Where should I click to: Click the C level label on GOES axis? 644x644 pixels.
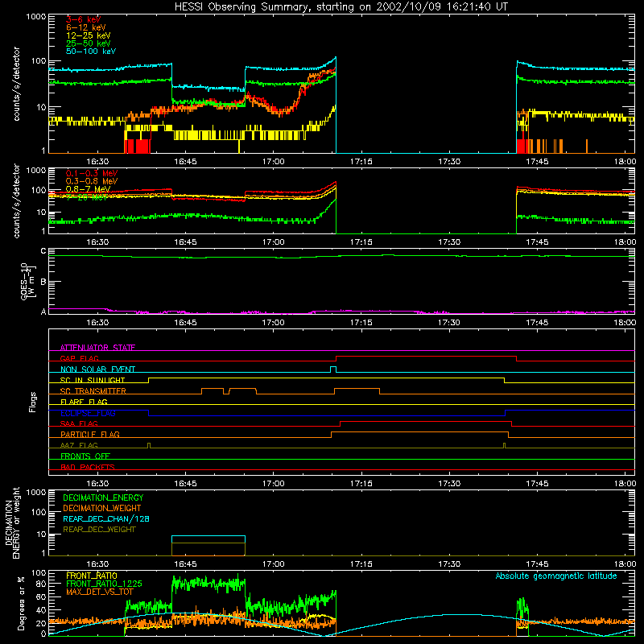tap(43, 251)
